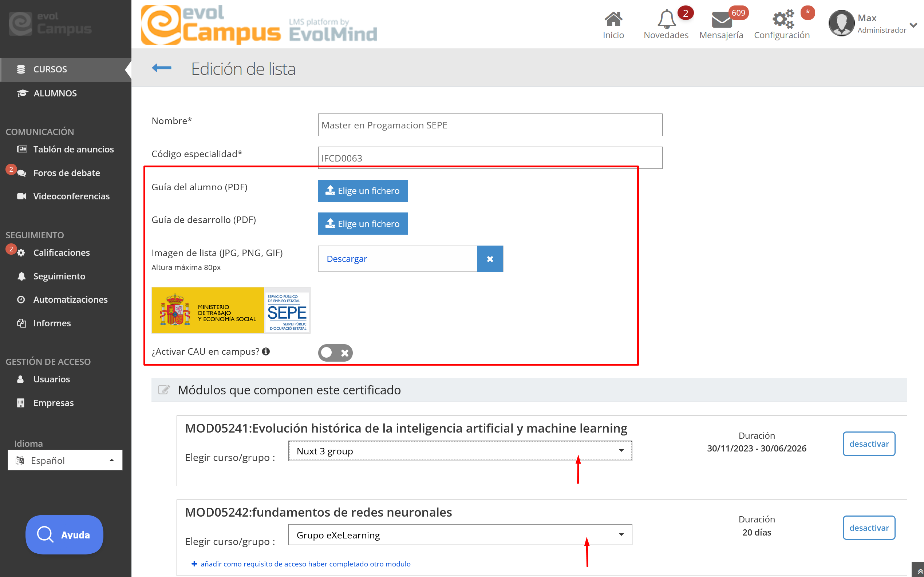This screenshot has height=577, width=924.
Task: Click the sidebar evolCampus logo
Action: 50,24
